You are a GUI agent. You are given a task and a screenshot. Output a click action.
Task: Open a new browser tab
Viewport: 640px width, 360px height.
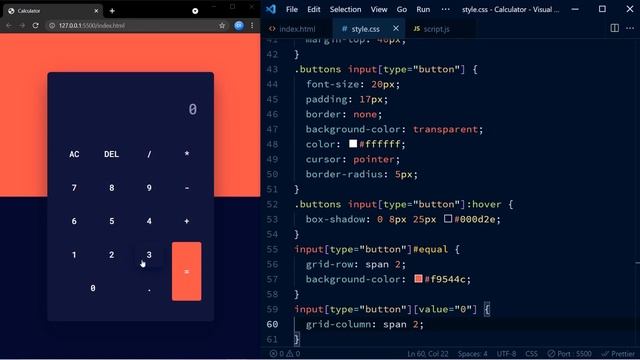(x=112, y=11)
